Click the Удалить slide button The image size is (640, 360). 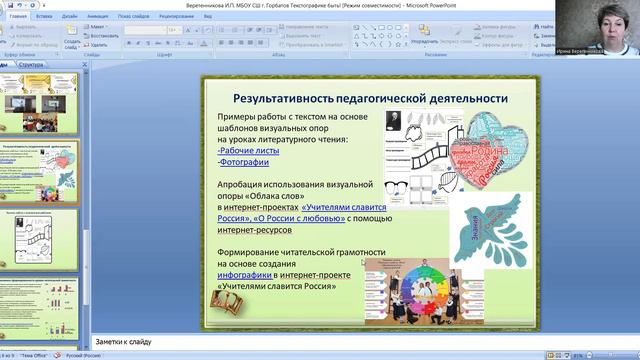[x=96, y=45]
